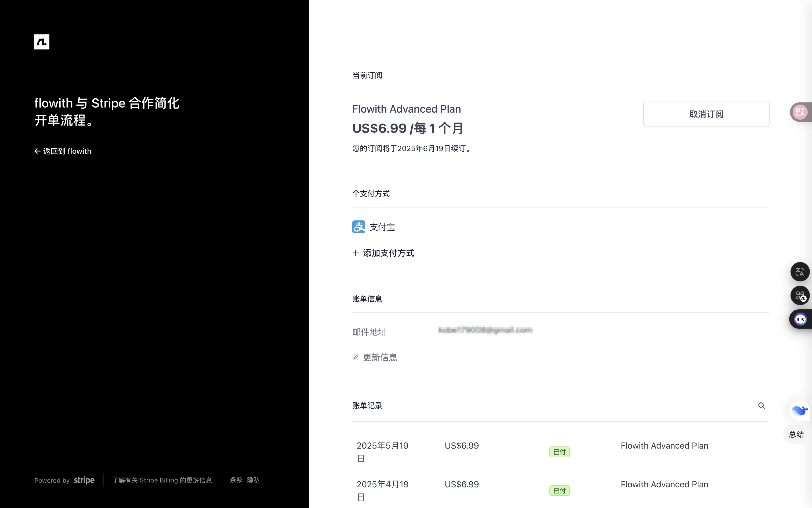This screenshot has height=508, width=812.
Task: Click the 取消订阅 button
Action: [x=706, y=114]
